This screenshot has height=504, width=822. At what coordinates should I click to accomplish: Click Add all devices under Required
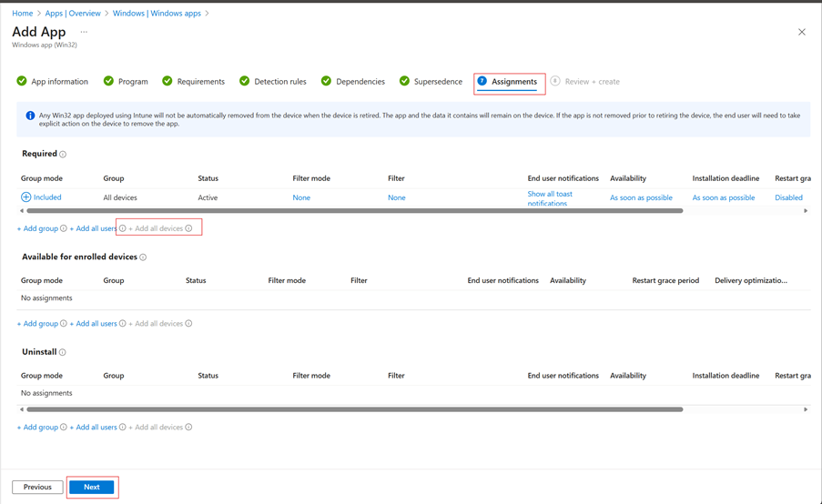[x=156, y=228]
